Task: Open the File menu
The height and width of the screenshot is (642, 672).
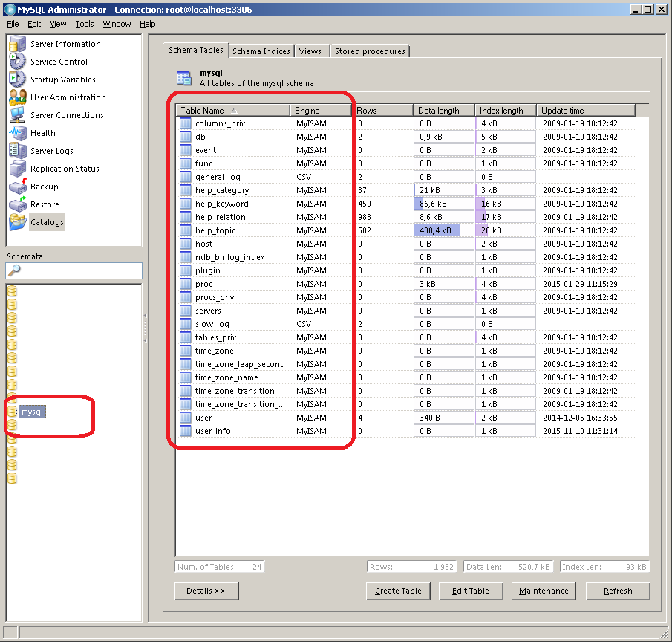Action: coord(13,24)
